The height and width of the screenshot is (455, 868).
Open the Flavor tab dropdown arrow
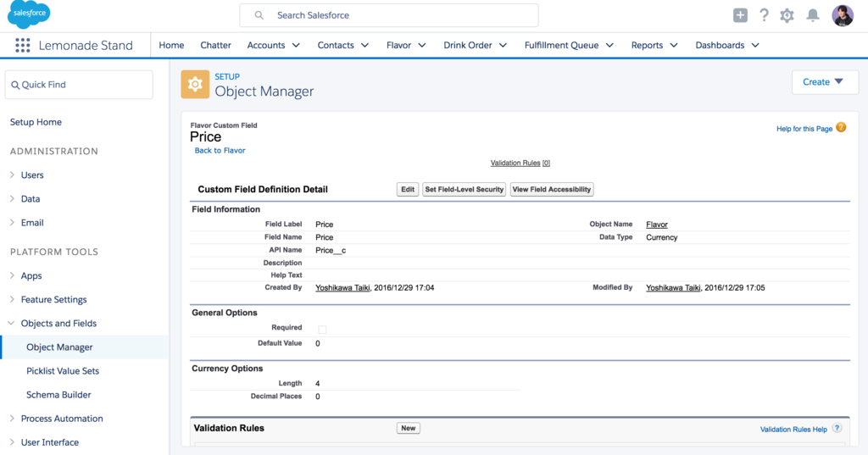[422, 46]
